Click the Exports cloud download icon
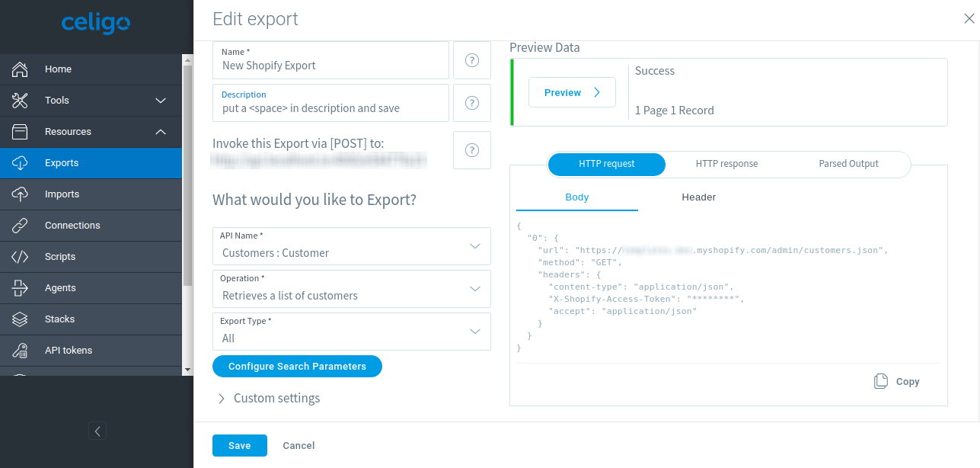Screen dimensions: 980x468 point(21,163)
